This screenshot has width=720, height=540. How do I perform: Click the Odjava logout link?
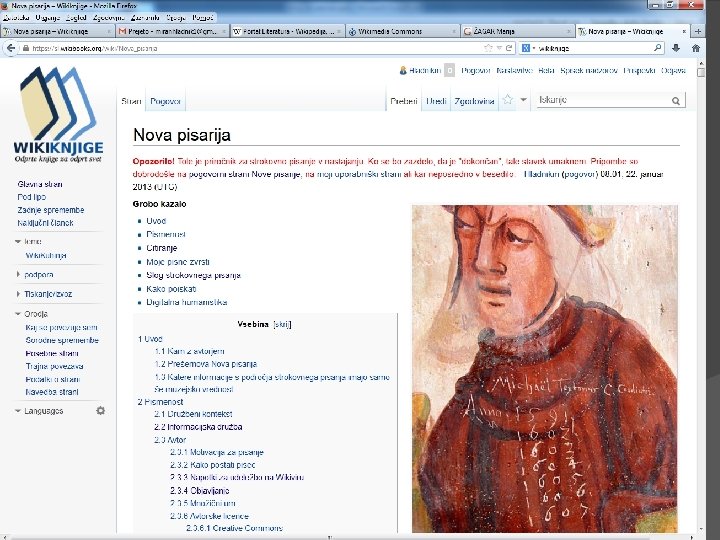click(673, 70)
